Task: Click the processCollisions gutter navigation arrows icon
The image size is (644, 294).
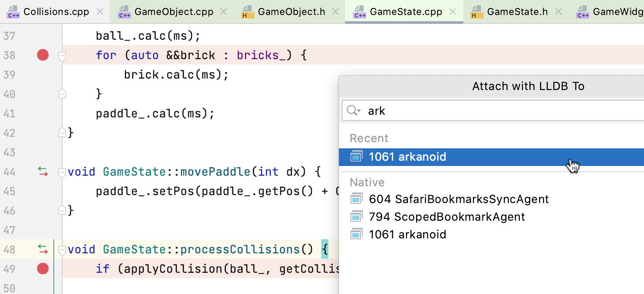Action: (43, 249)
